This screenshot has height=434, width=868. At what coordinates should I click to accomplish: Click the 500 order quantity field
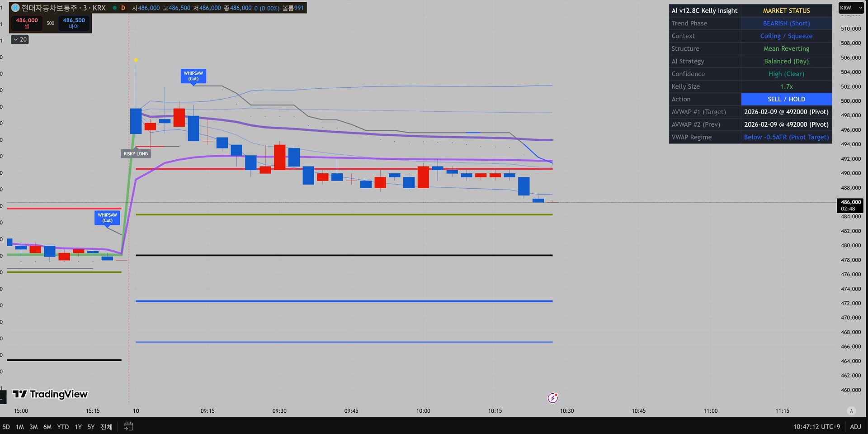[x=50, y=23]
